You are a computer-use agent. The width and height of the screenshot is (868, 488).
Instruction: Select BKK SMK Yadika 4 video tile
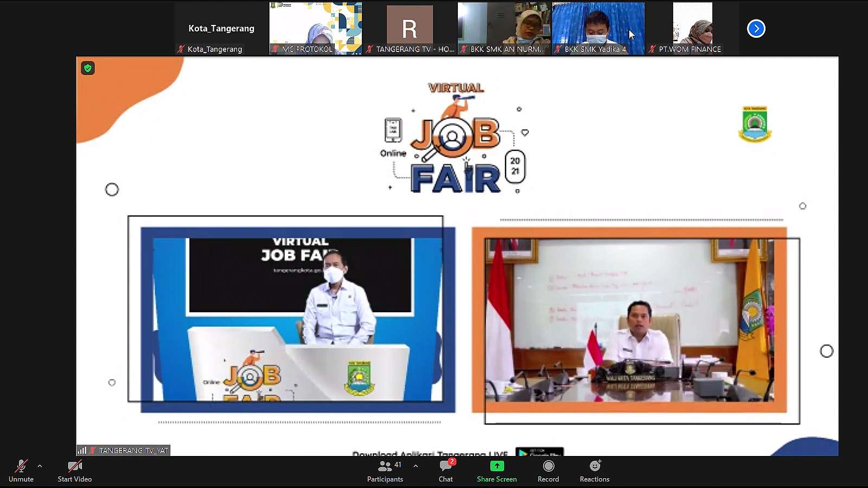point(598,28)
